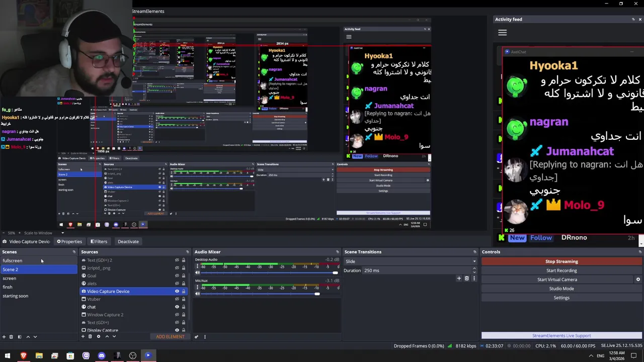The height and width of the screenshot is (362, 644).
Task: Open Activity feed hamburger menu
Action: point(502,33)
